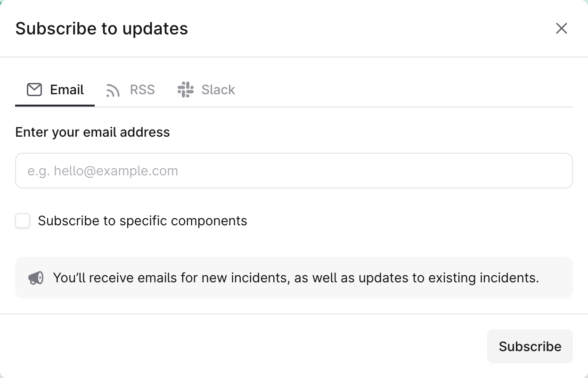
Task: Click the word "RSS" in the tab bar
Action: pyautogui.click(x=142, y=90)
